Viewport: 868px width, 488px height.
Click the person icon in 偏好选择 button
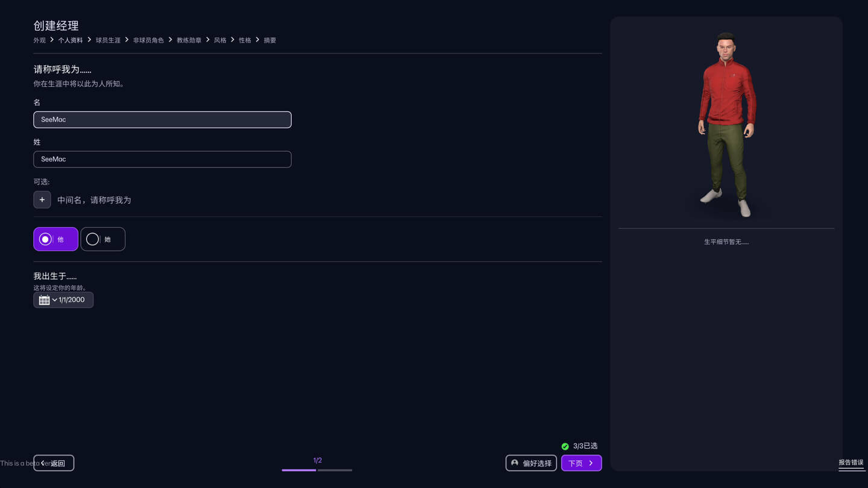click(x=515, y=463)
